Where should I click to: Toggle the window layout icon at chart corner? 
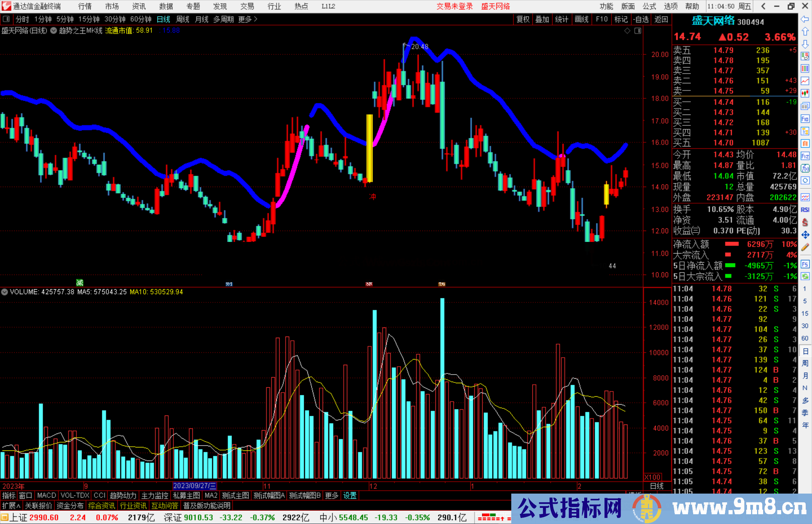point(638,31)
